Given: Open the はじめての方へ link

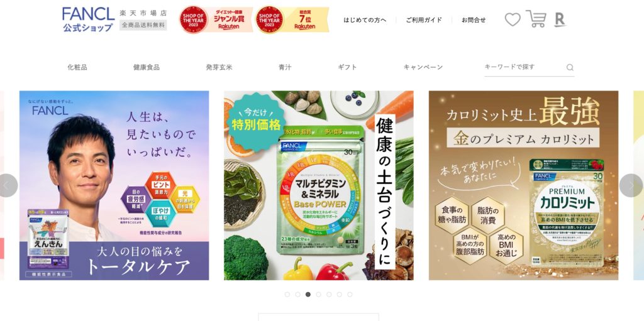Looking at the screenshot, I should tap(365, 19).
